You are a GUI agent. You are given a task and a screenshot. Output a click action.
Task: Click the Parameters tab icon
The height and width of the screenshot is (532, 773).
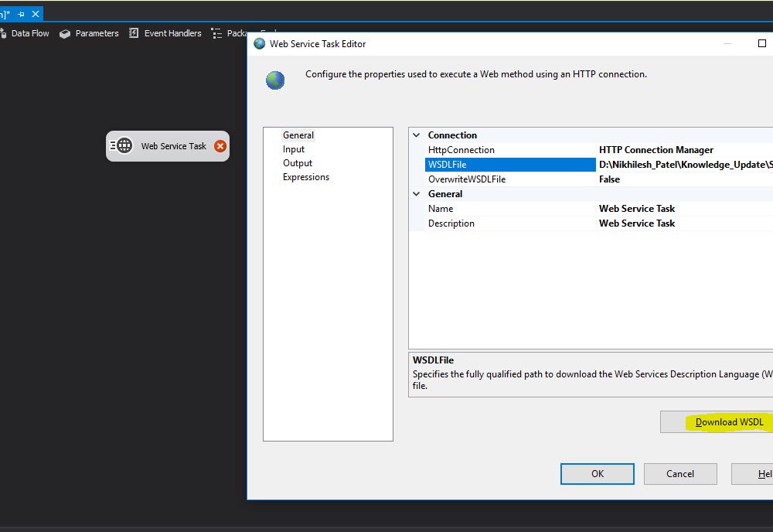(x=65, y=33)
